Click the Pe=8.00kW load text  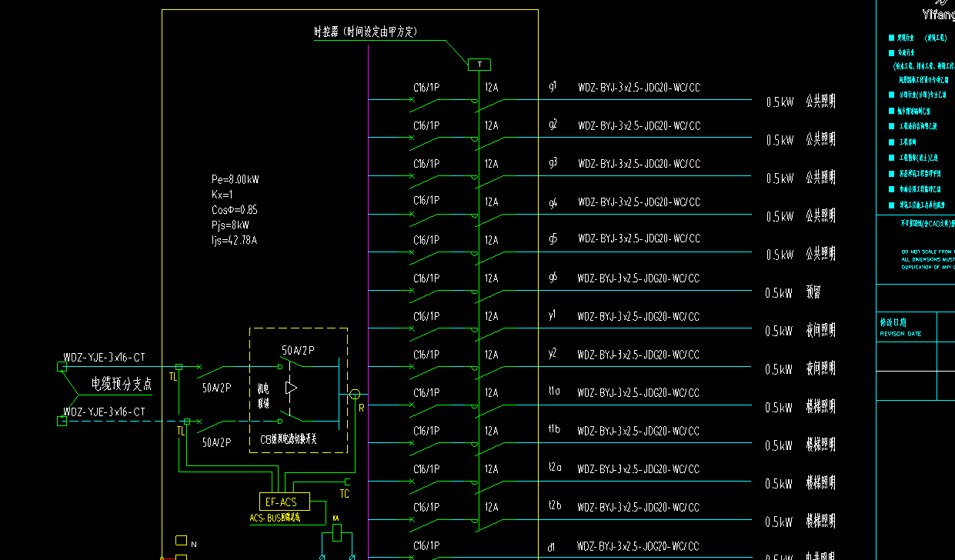tap(235, 179)
